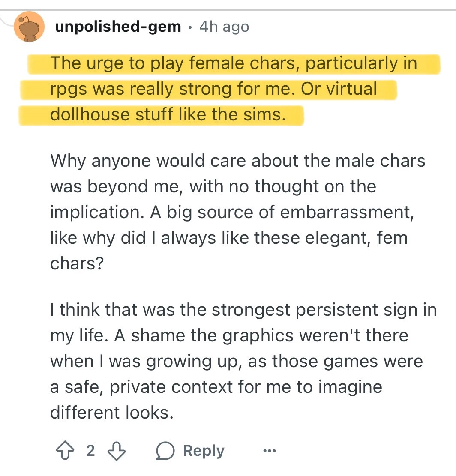Click the paragraph starting "Why anyone would care"
The width and height of the screenshot is (456, 476).
tap(238, 161)
